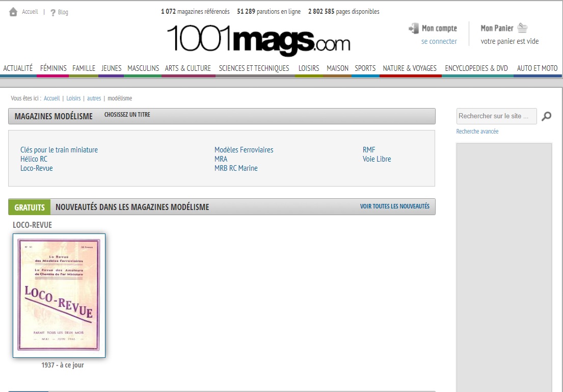The width and height of the screenshot is (563, 392).
Task: Click the question mark Blog icon
Action: point(53,13)
